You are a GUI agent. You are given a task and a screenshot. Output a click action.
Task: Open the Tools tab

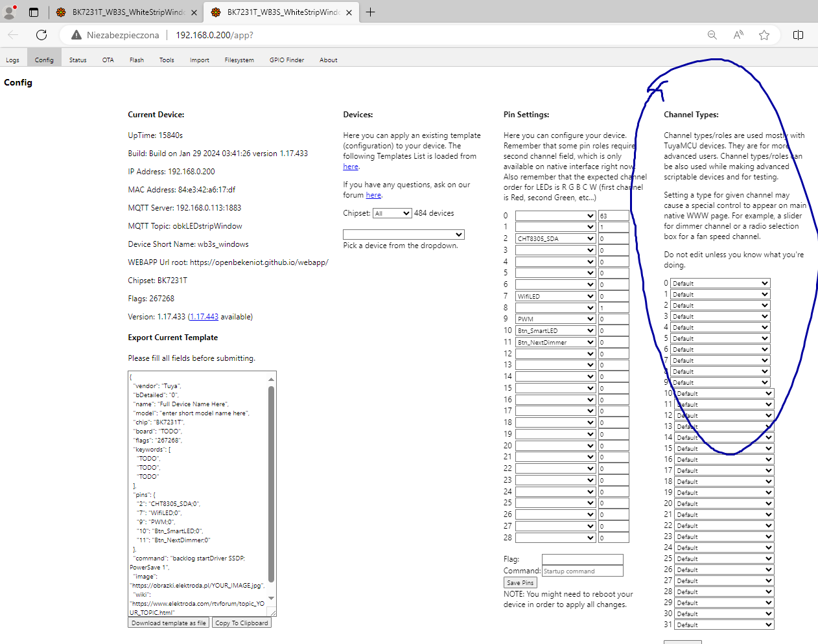(167, 60)
